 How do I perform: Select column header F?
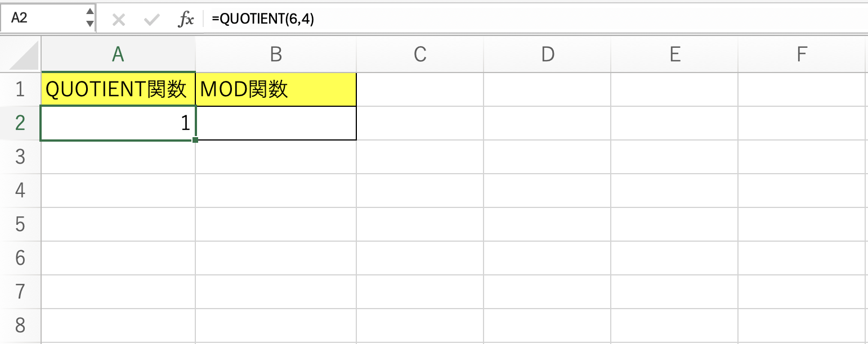[x=803, y=55]
